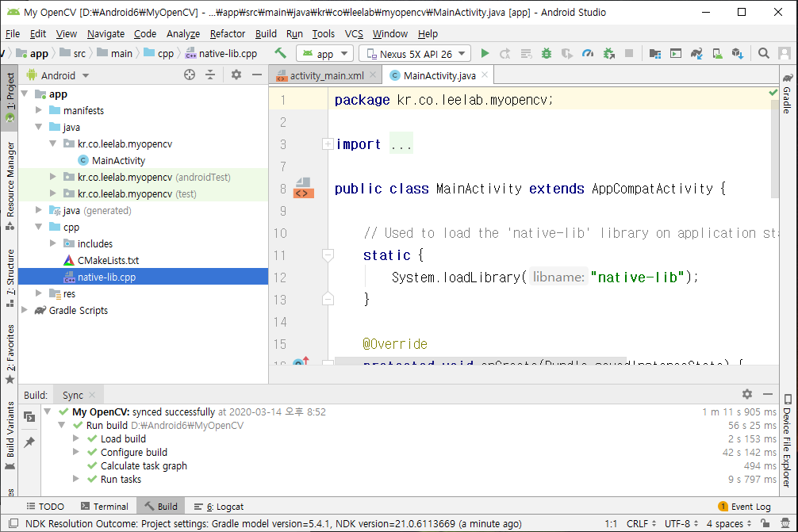The width and height of the screenshot is (798, 532).
Task: Toggle the Pin Tab icon in Build panel
Action: click(x=29, y=442)
